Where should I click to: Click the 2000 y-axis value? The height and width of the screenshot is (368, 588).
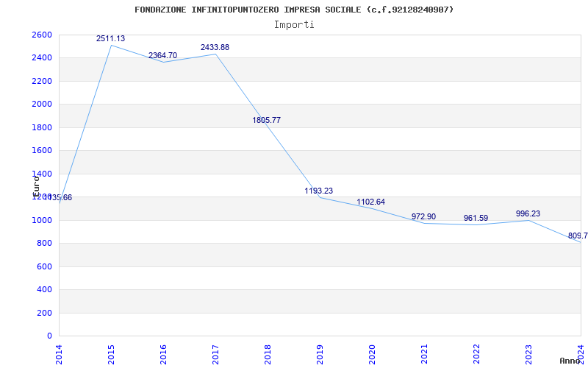click(x=42, y=104)
